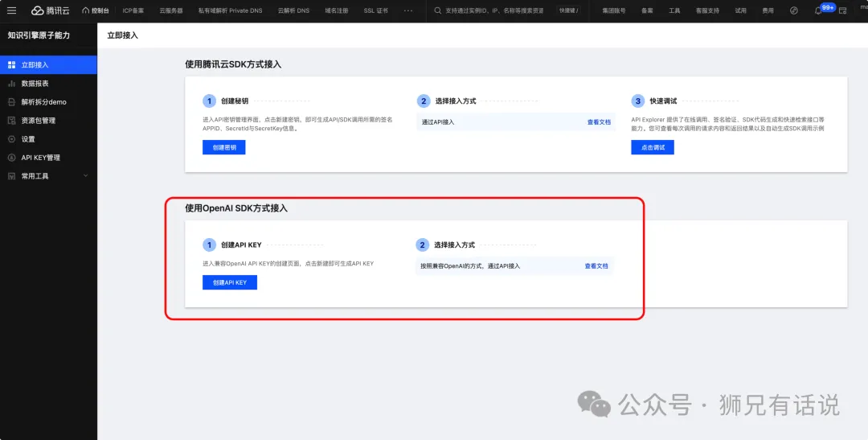Click the 常用工具 chevron arrow

[85, 175]
